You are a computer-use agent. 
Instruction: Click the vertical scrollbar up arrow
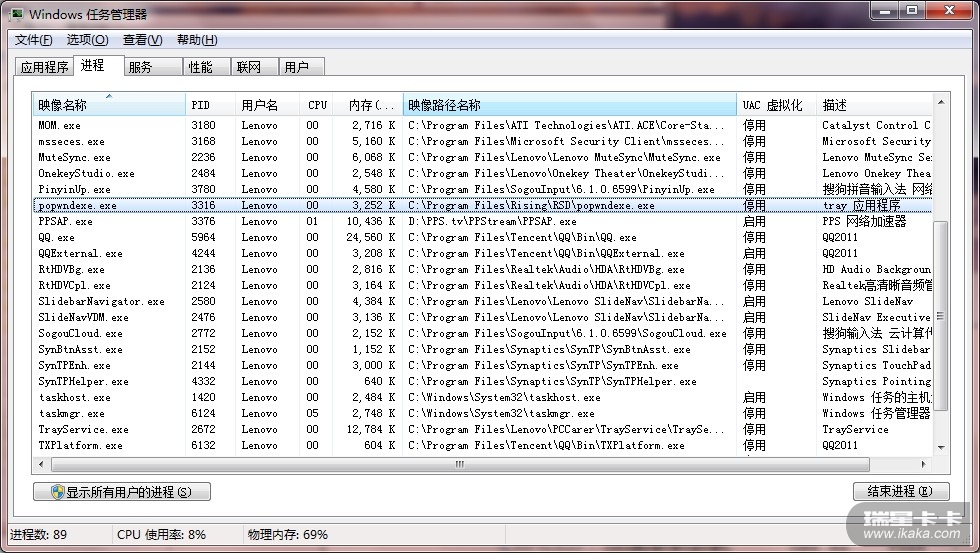pyautogui.click(x=941, y=101)
